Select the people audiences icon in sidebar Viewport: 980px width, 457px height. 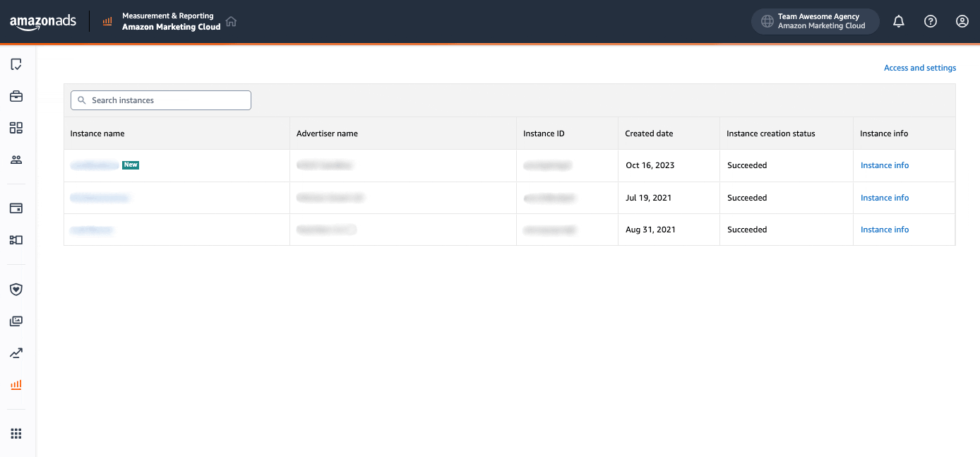pos(16,160)
